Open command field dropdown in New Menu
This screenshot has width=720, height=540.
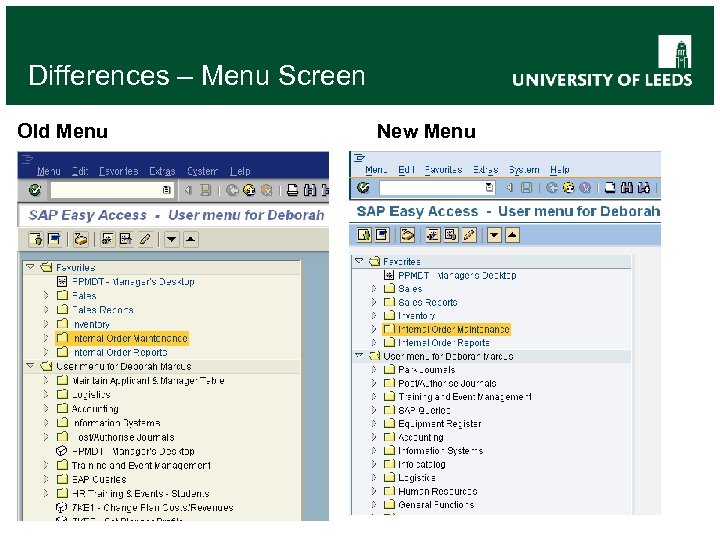click(489, 187)
